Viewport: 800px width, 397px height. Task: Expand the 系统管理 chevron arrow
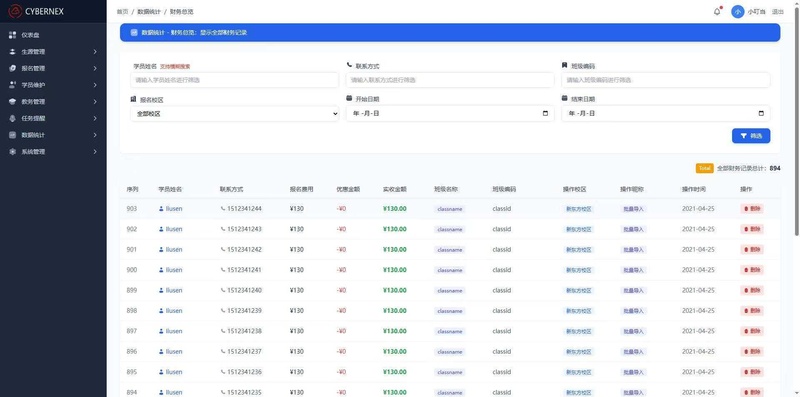[95, 152]
